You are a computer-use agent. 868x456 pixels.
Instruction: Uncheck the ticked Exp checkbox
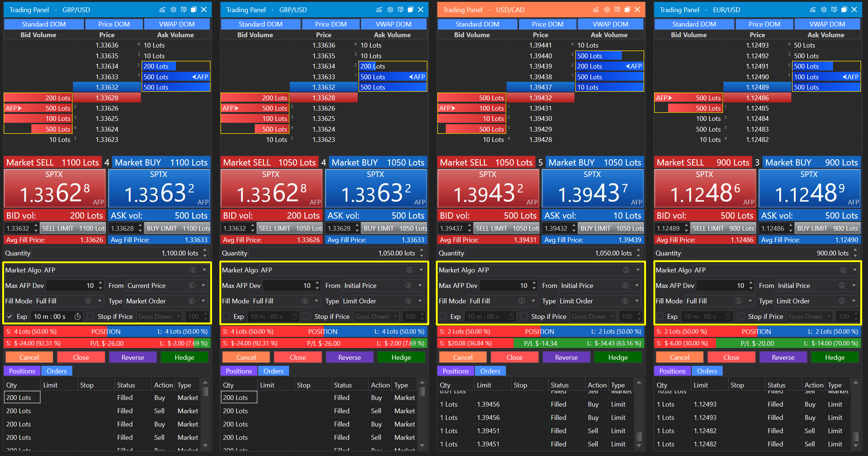point(10,317)
